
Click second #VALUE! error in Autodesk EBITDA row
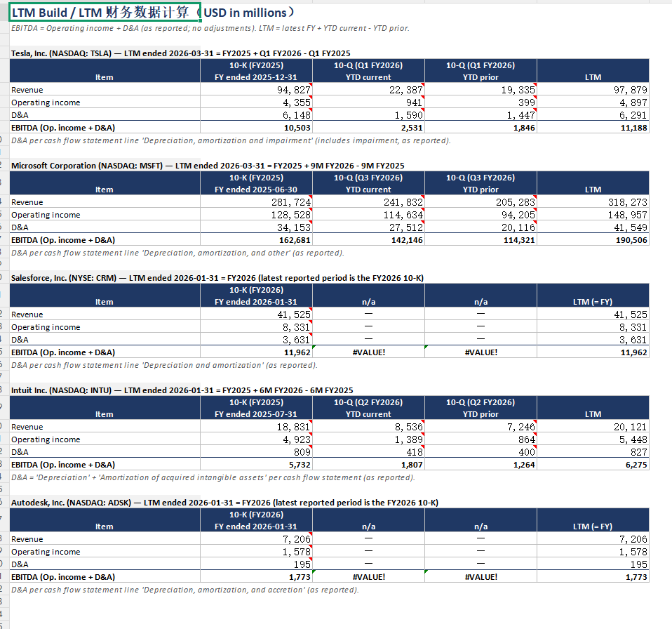pos(481,576)
